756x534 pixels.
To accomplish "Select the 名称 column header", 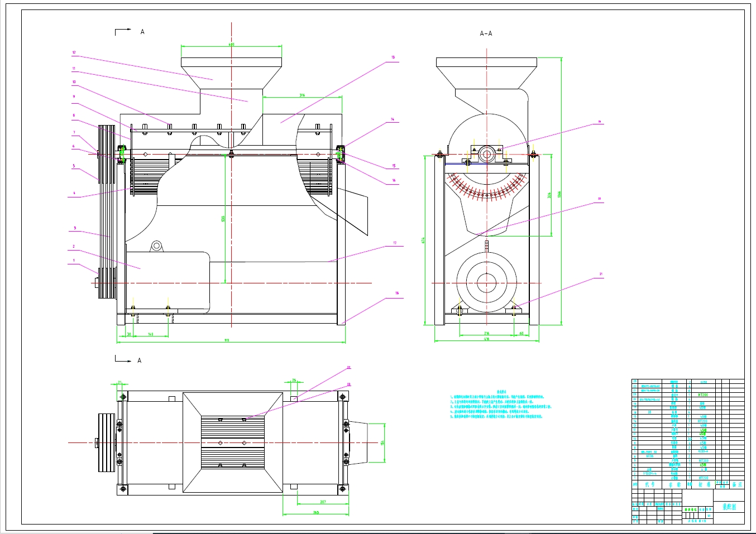I will 674,485.
